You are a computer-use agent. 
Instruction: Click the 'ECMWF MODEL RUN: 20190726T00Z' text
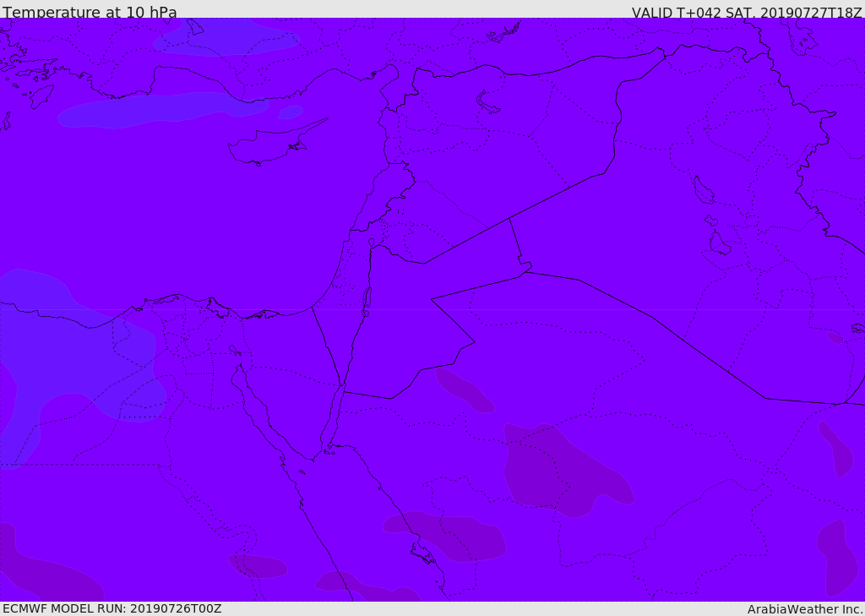(112, 608)
